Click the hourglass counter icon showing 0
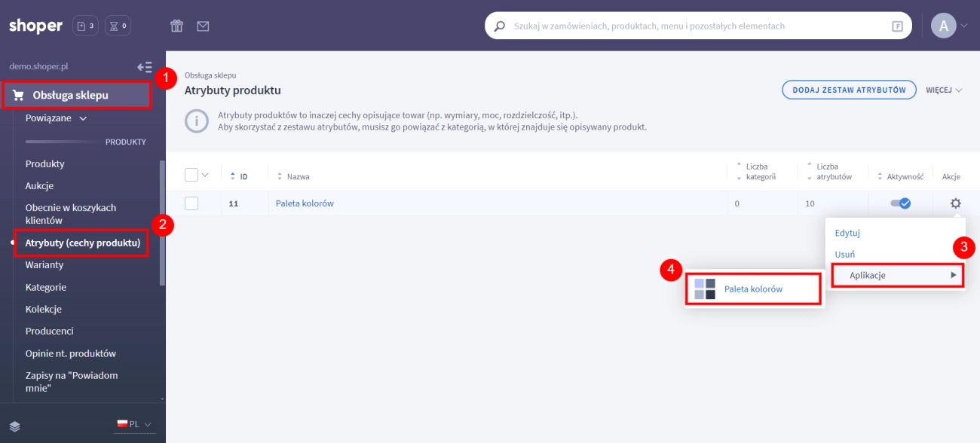The height and width of the screenshot is (443, 980). tap(118, 26)
